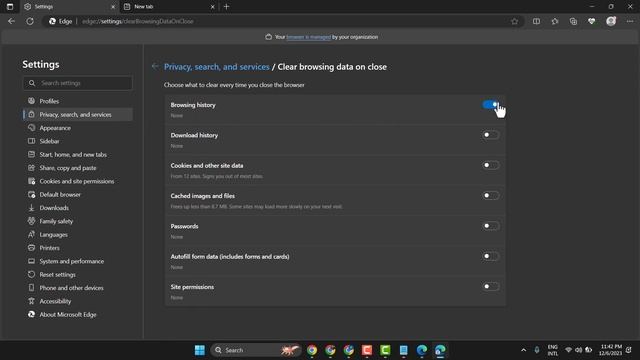
Task: Switch on Autofill form data toggle
Action: 491,256
